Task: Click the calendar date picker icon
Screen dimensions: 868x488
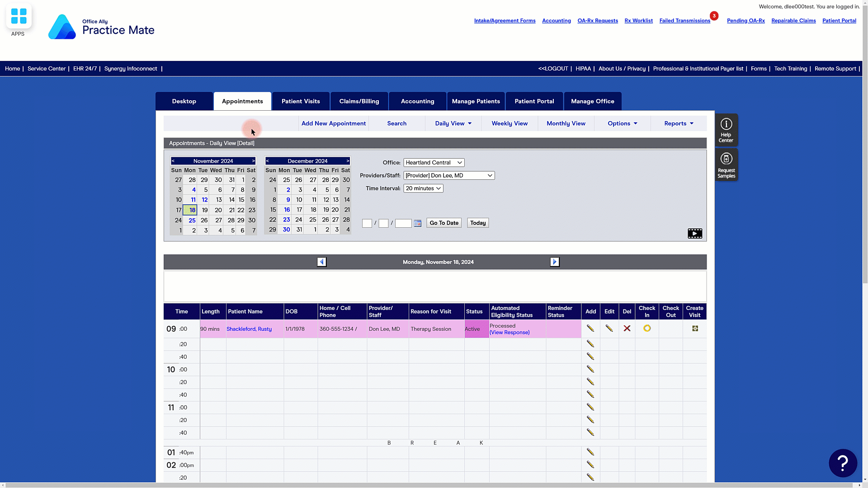Action: pyautogui.click(x=417, y=223)
